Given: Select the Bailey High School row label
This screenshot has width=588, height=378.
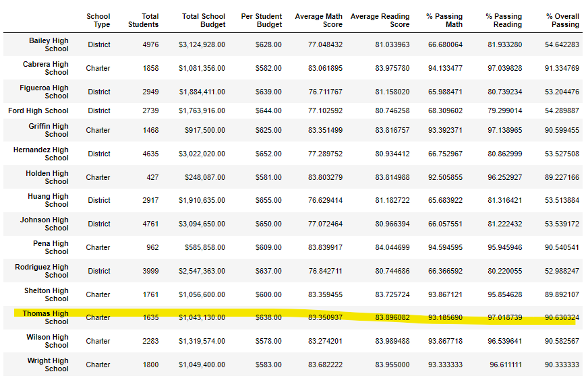Looking at the screenshot, I should pos(49,44).
